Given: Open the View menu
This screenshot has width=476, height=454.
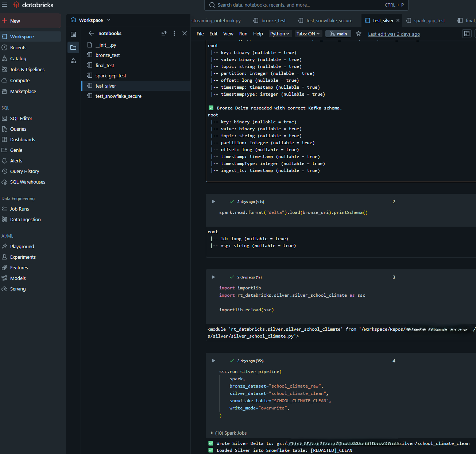Looking at the screenshot, I should [228, 34].
